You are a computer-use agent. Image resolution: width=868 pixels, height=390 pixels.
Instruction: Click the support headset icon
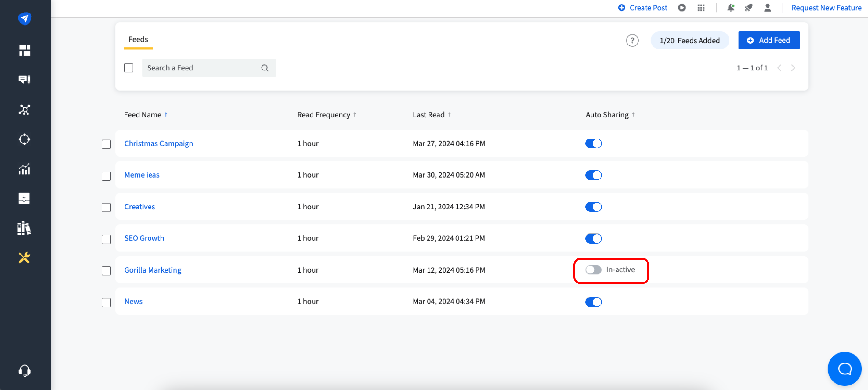(x=24, y=371)
